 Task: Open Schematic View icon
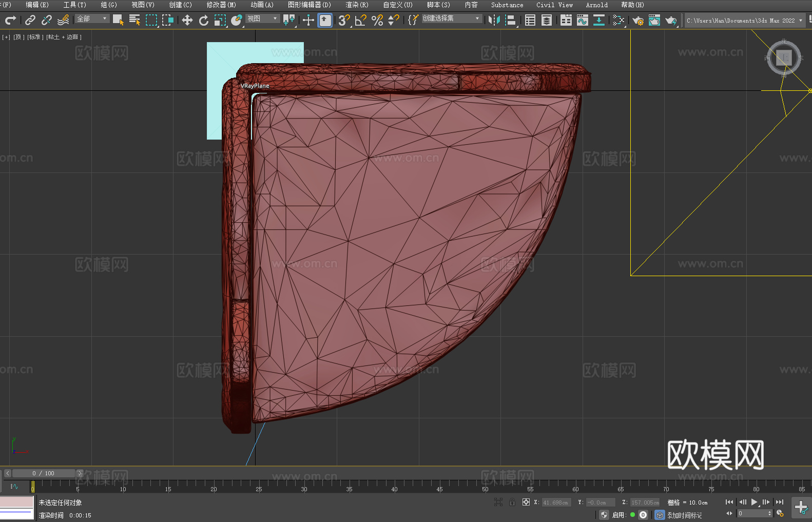[599, 20]
